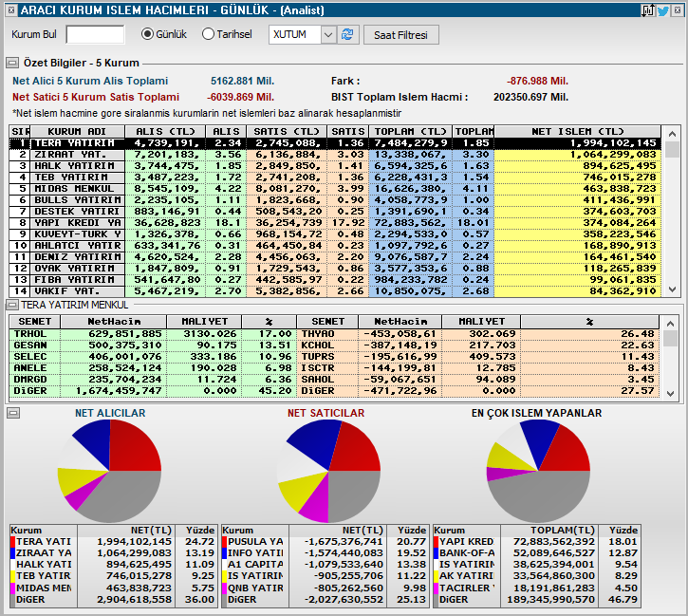Click the Twitter share icon in title bar
The width and height of the screenshot is (688, 616).
tap(663, 10)
